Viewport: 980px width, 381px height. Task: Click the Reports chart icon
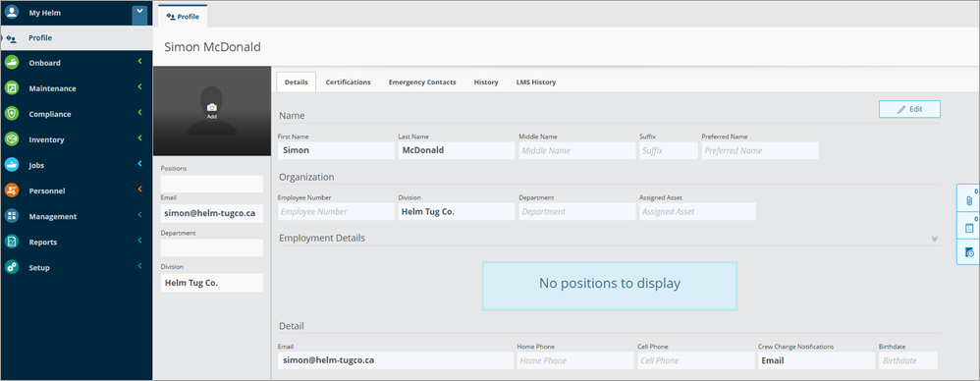click(12, 242)
